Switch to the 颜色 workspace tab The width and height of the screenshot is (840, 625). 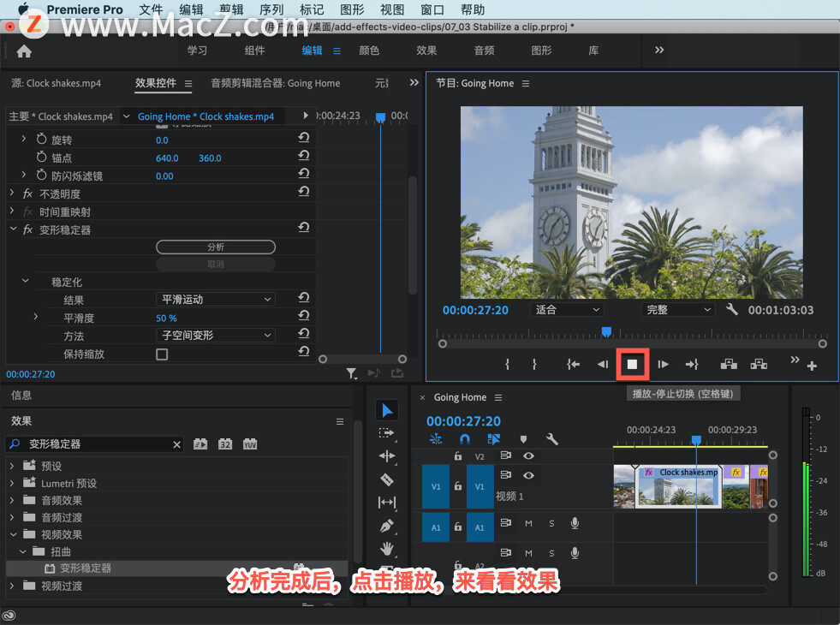(x=369, y=51)
